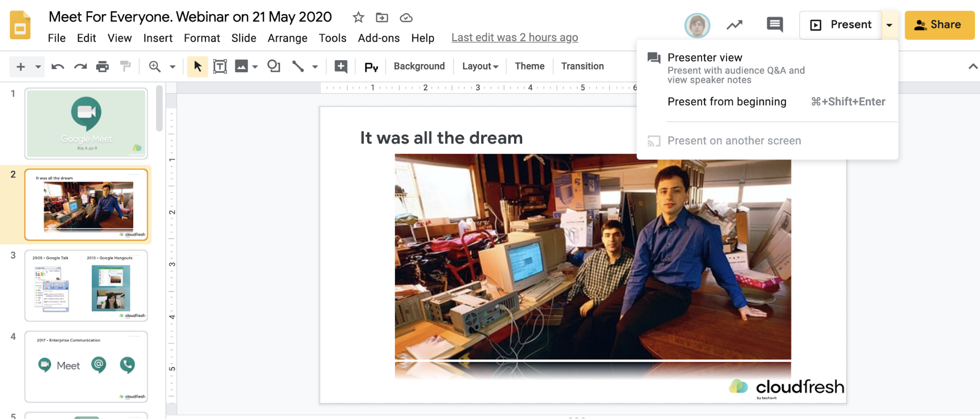Select slide 3 Google Talk thumbnail

pos(86,286)
